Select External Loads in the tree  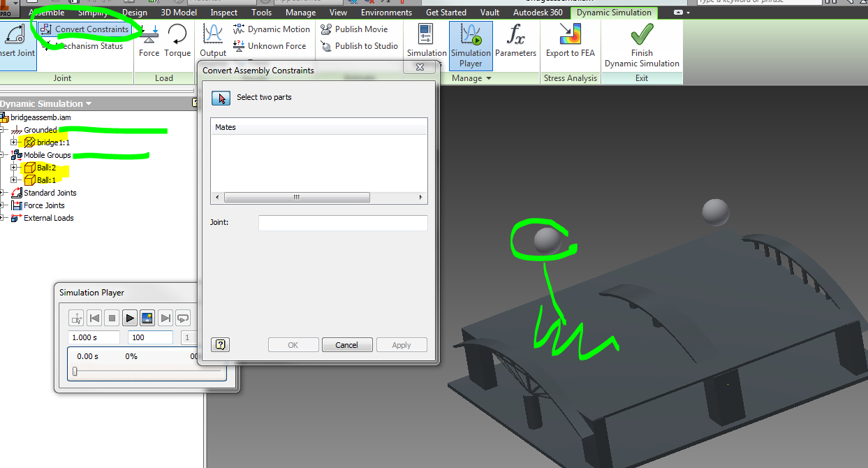pyautogui.click(x=48, y=218)
